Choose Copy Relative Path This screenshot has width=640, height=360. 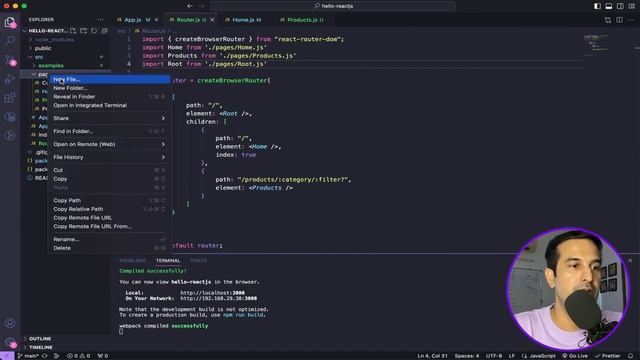109,209
